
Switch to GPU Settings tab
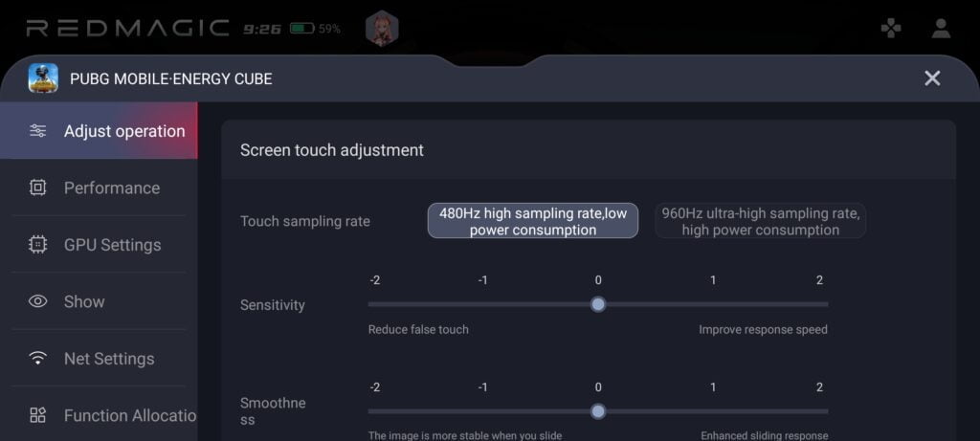pyautogui.click(x=112, y=245)
